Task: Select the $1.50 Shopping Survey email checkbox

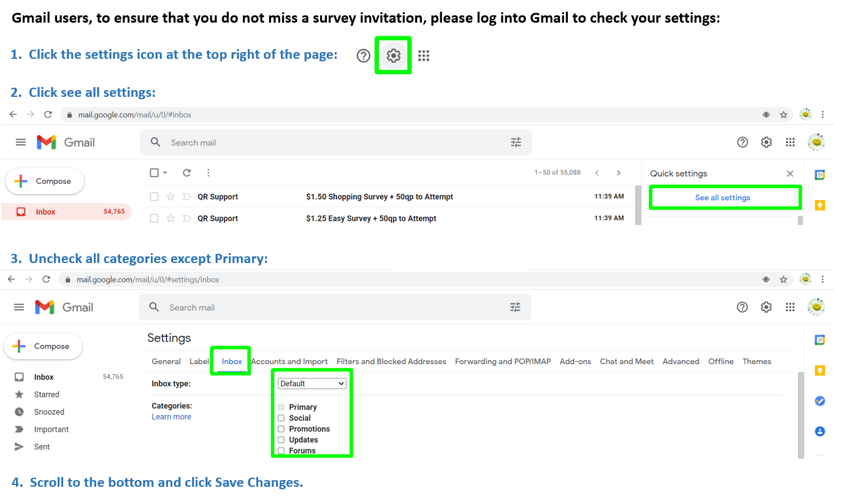Action: (x=155, y=197)
